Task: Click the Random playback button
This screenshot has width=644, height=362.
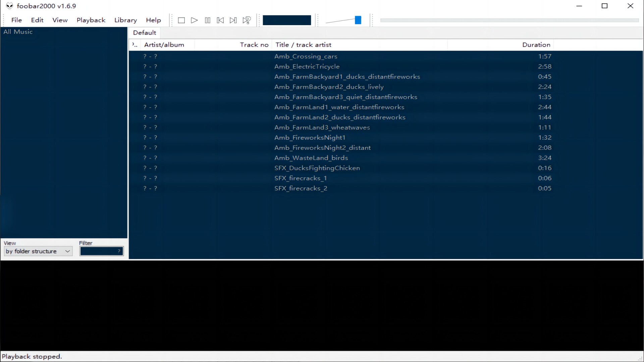Action: tap(247, 20)
